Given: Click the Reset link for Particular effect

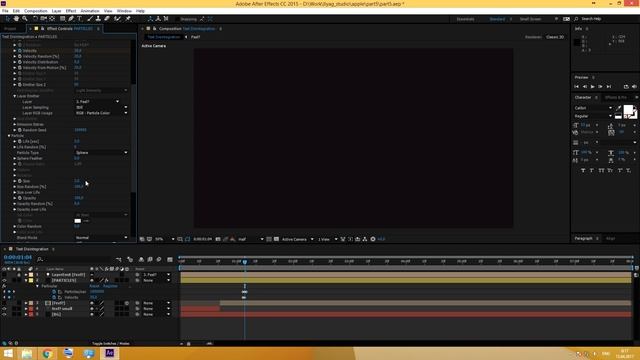Looking at the screenshot, I should pos(94,286).
